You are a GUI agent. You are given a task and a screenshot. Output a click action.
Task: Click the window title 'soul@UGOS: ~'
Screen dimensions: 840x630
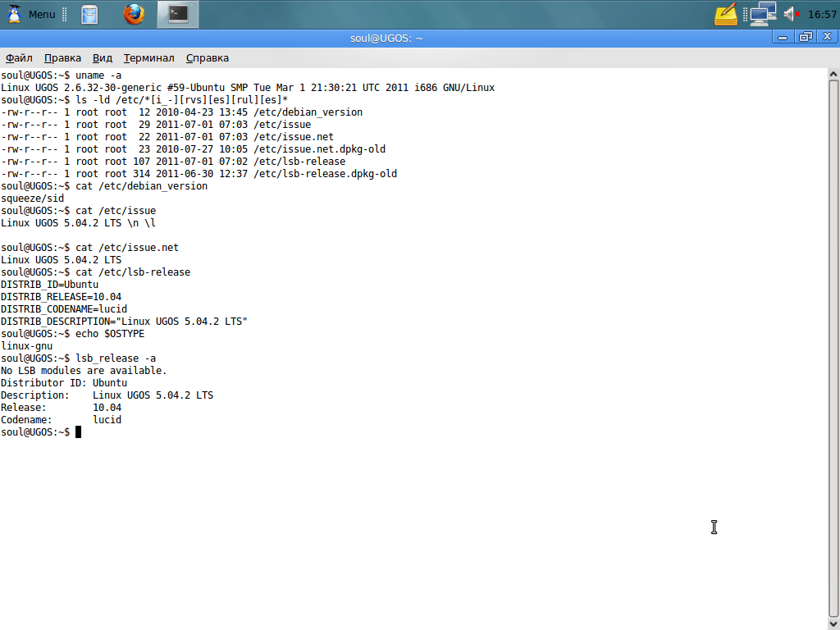tap(386, 38)
